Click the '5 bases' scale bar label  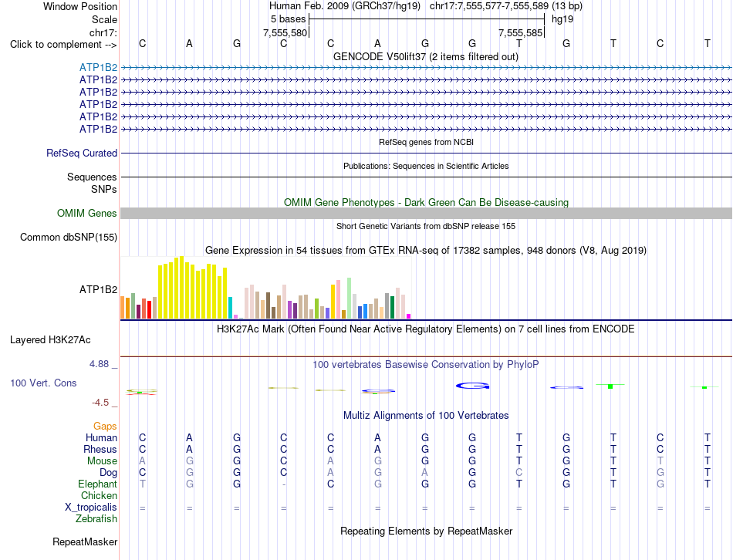288,19
